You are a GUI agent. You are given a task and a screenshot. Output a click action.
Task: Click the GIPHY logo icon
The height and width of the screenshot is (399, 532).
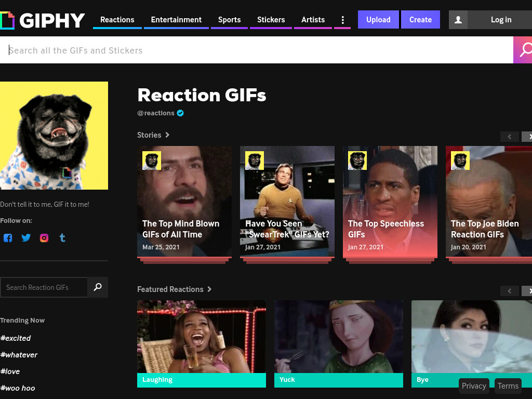coord(7,20)
